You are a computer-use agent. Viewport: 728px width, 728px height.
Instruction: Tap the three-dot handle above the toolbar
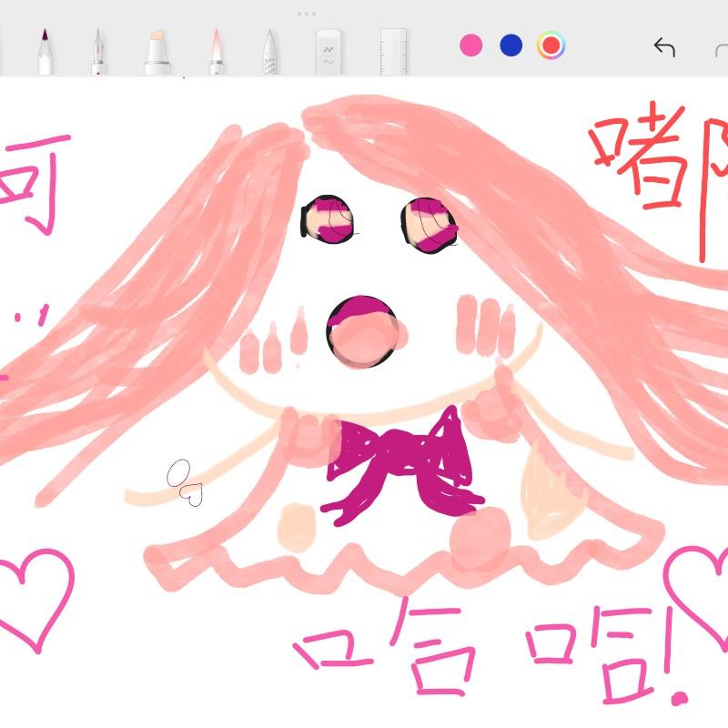(x=307, y=14)
